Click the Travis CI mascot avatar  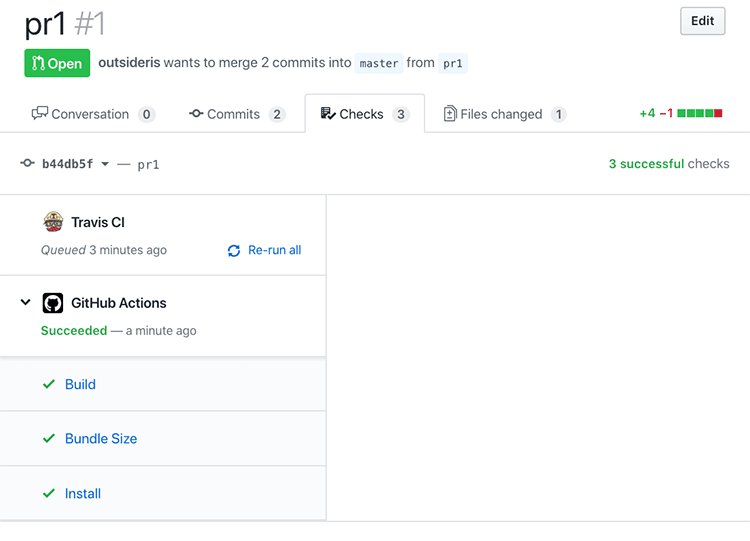click(53, 222)
